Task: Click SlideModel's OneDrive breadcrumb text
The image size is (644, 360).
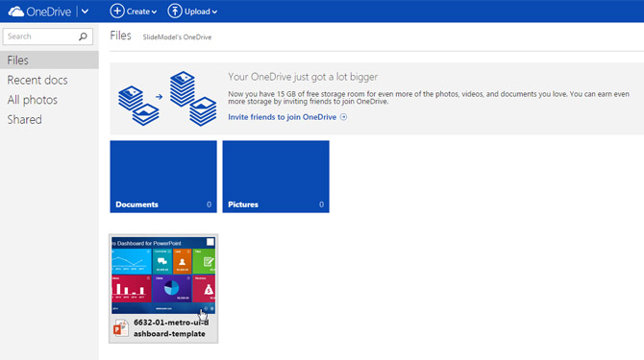Action: pos(177,37)
